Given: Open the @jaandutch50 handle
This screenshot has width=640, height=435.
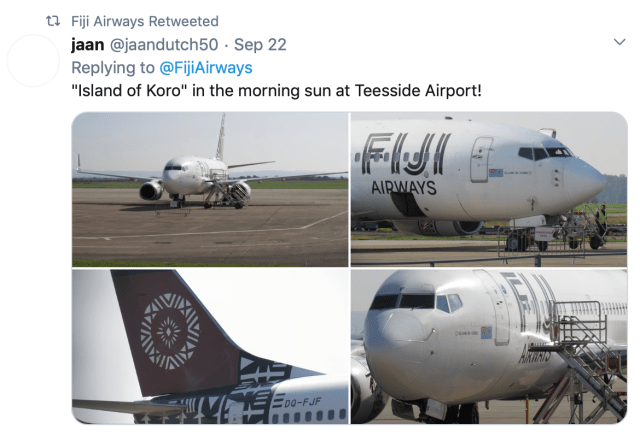Looking at the screenshot, I should (x=164, y=44).
